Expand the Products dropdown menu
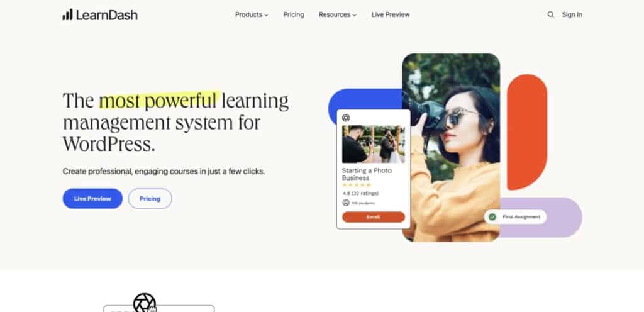 coord(252,14)
